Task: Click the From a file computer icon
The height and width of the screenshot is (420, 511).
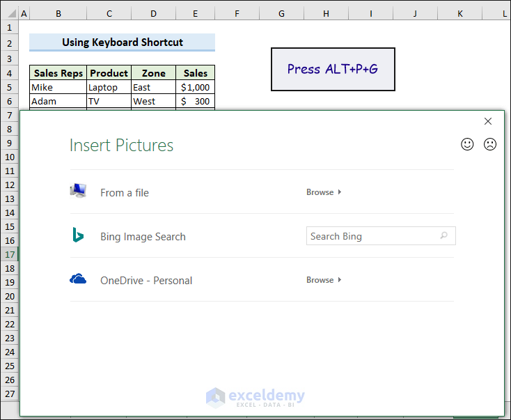Action: click(78, 191)
